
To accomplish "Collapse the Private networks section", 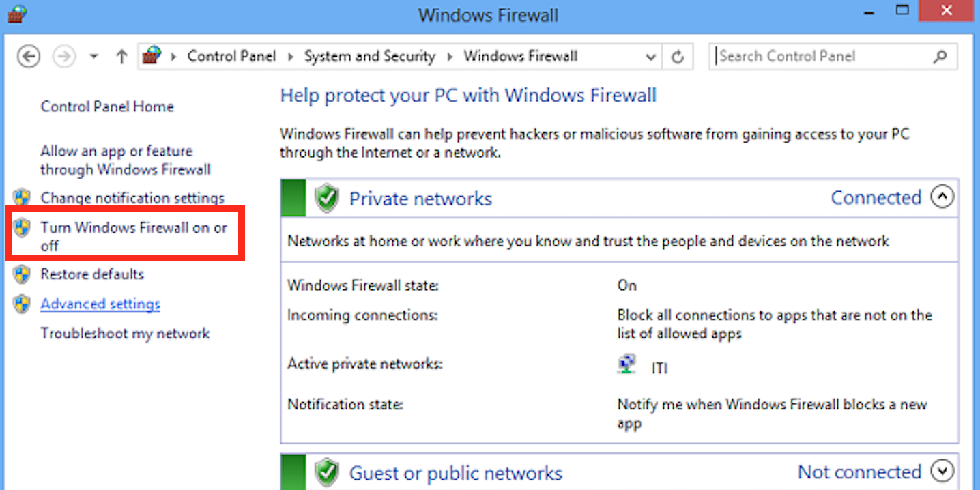I will coord(942,197).
